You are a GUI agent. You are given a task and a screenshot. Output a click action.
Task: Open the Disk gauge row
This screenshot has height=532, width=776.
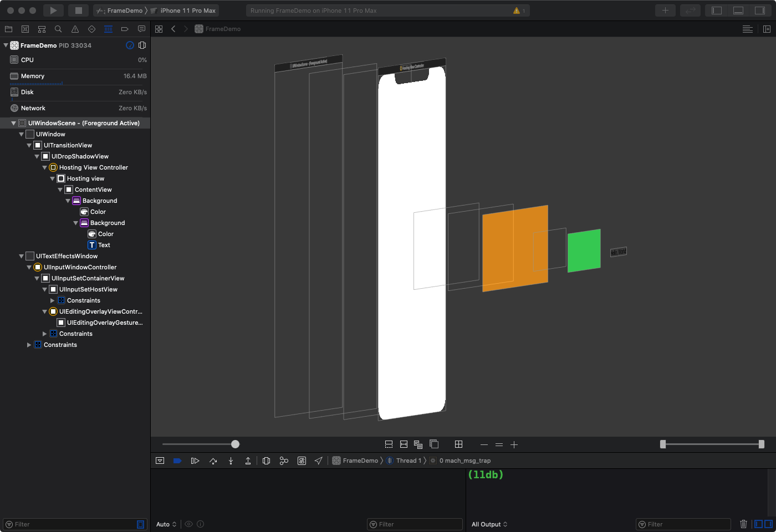click(x=75, y=92)
